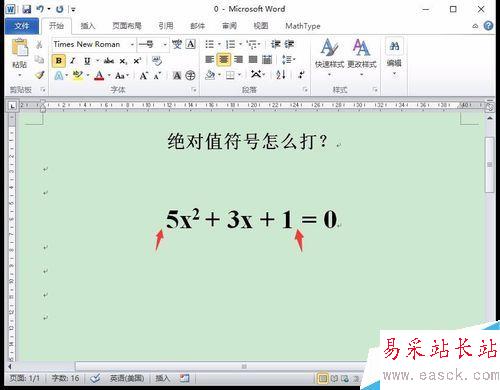Click the Character Border A icon
This screenshot has height=390, width=500.
[191, 44]
